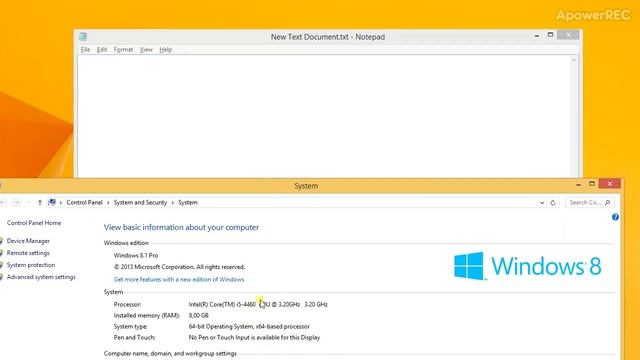Click the Intel Core i5-4460 processor value
The image size is (640, 360).
pos(258,304)
